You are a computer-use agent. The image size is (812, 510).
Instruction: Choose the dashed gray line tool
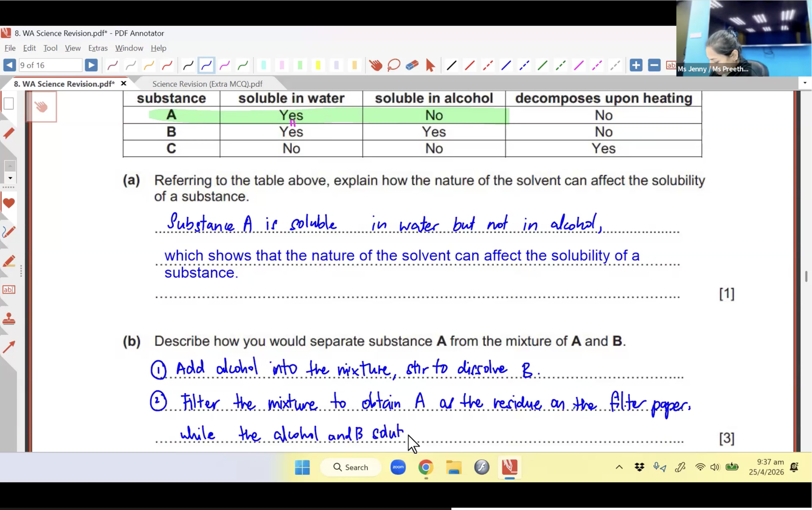(615, 66)
